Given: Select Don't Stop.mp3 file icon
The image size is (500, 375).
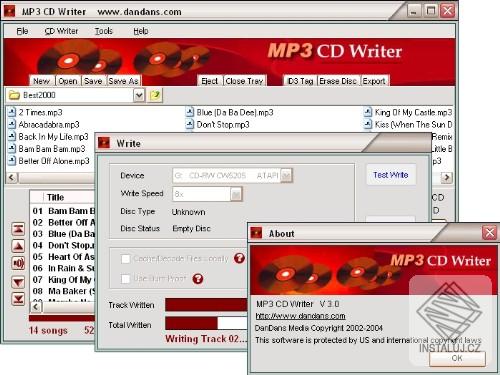Looking at the screenshot, I should 190,125.
